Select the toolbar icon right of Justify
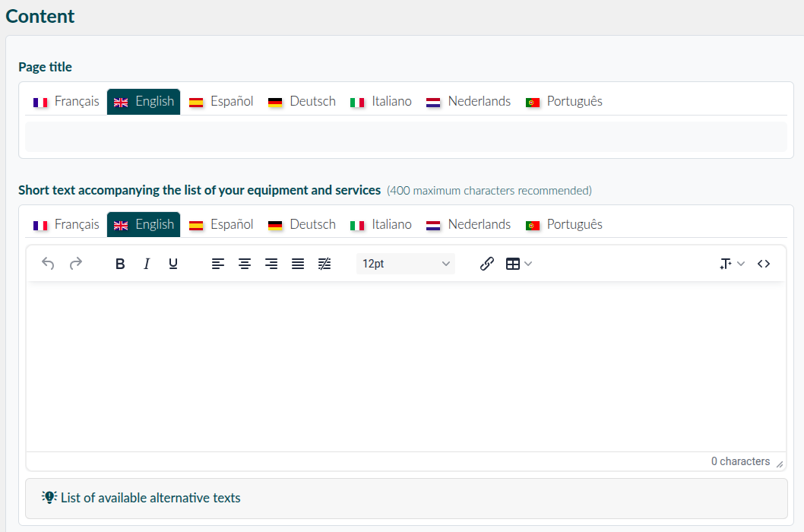This screenshot has width=804, height=532. click(324, 264)
